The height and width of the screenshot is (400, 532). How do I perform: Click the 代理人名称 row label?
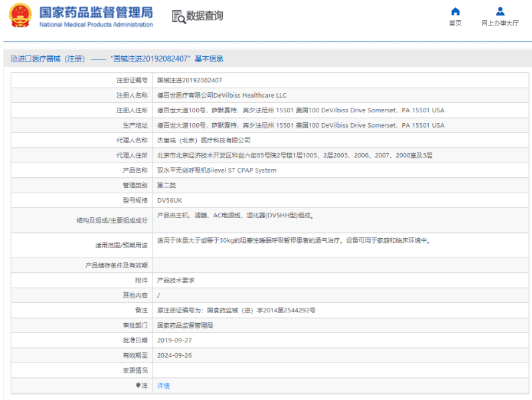pyautogui.click(x=132, y=140)
